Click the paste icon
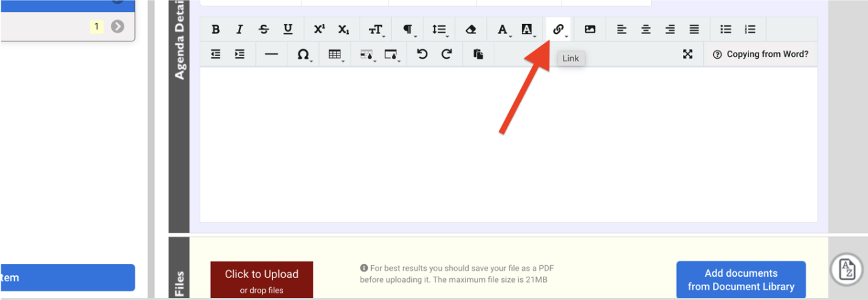Image resolution: width=868 pixels, height=300 pixels. click(478, 55)
